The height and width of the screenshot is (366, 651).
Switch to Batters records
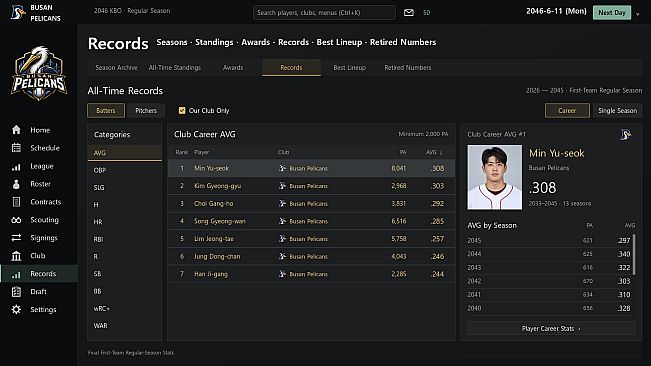(x=106, y=110)
